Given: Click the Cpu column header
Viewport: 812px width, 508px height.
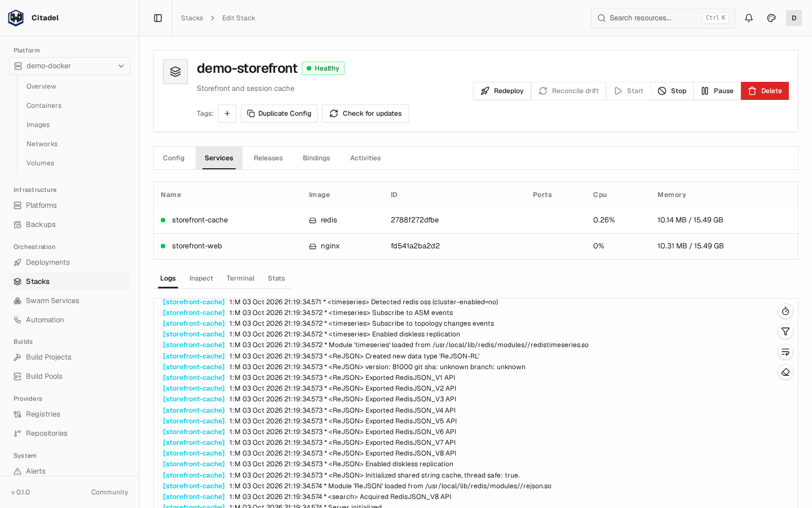Looking at the screenshot, I should click(600, 195).
